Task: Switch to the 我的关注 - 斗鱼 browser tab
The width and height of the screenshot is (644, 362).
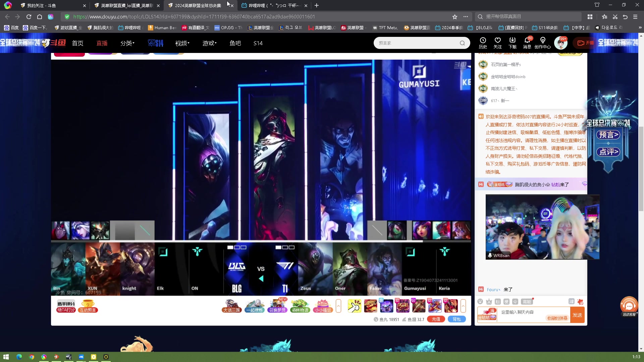Action: tap(52, 5)
